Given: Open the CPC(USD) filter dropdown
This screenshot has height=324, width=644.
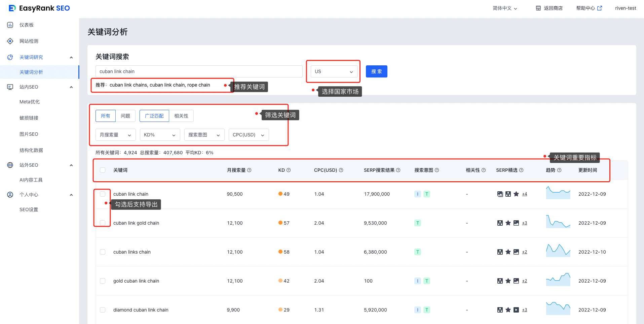Looking at the screenshot, I should [x=249, y=135].
